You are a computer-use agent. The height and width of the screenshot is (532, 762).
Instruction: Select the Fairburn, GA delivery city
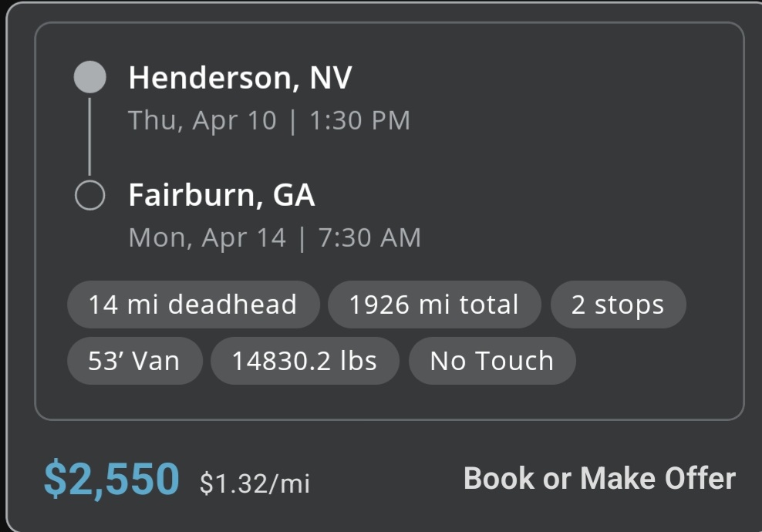(x=221, y=195)
